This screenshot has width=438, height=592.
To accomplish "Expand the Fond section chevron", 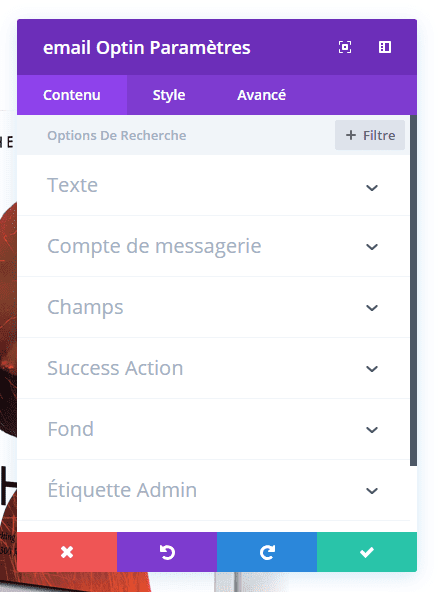I will (x=372, y=430).
